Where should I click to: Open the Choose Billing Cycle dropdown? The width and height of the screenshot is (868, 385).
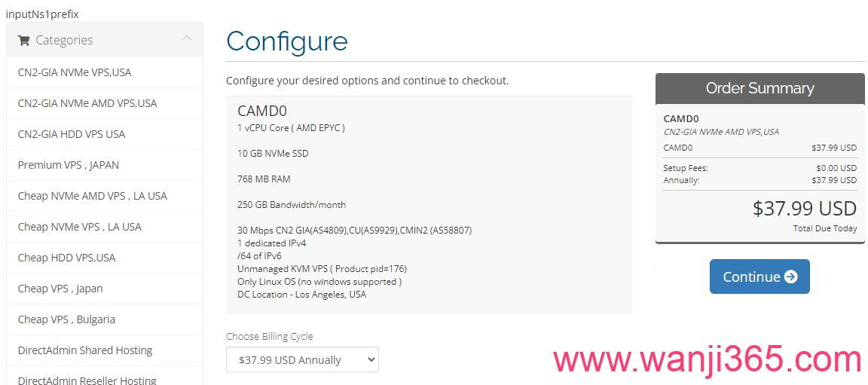(x=302, y=360)
